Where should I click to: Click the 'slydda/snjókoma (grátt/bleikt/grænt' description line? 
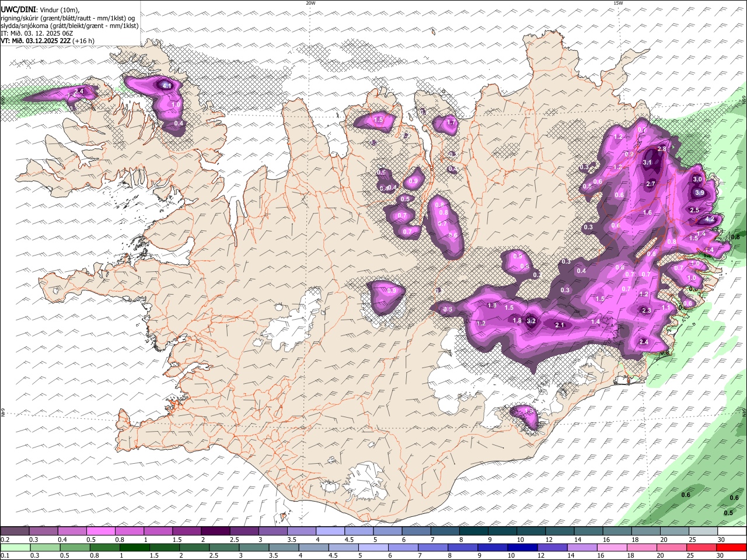69,26
